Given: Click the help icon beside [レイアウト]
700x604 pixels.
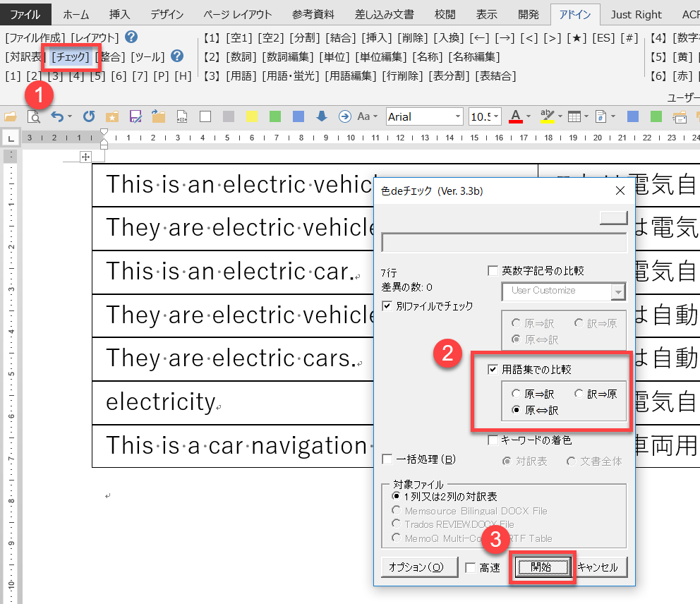Looking at the screenshot, I should pyautogui.click(x=131, y=37).
